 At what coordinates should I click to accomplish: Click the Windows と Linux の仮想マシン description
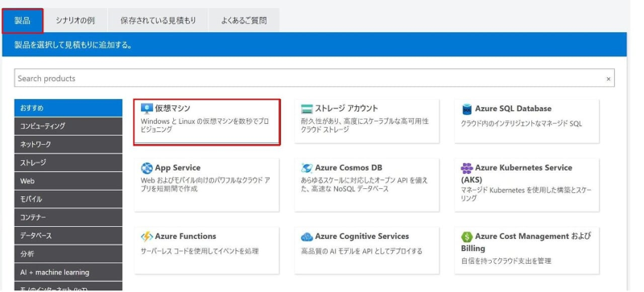(x=205, y=125)
